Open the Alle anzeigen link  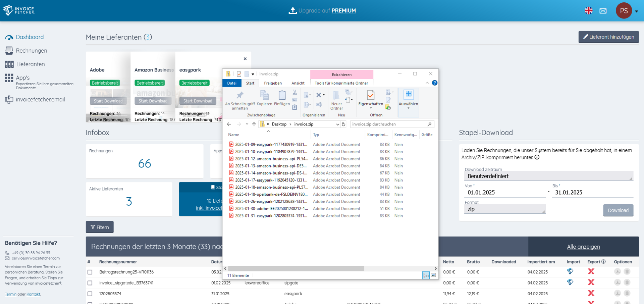point(583,247)
